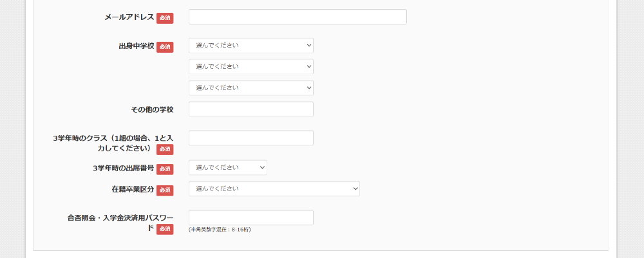Screen dimensions: 644x258
Task: Click the 在籍卒業区分 label text
Action: (133, 190)
